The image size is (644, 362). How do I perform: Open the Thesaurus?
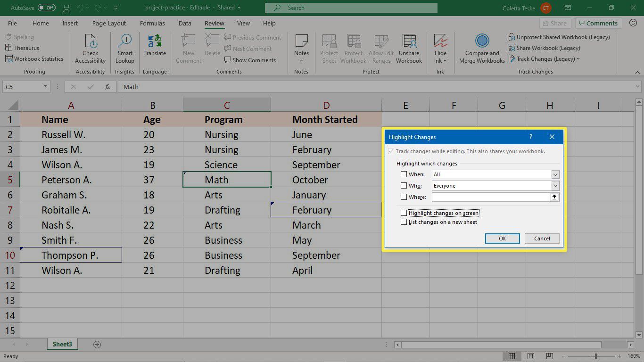pyautogui.click(x=22, y=48)
